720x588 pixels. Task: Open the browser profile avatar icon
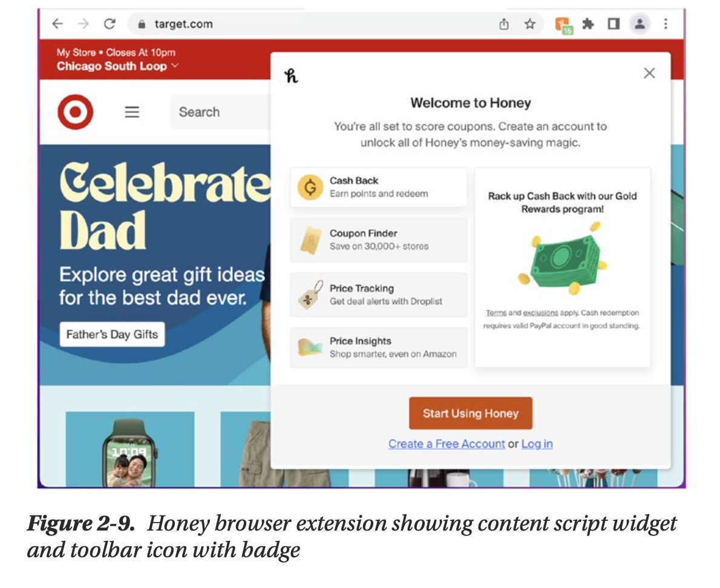click(x=639, y=24)
